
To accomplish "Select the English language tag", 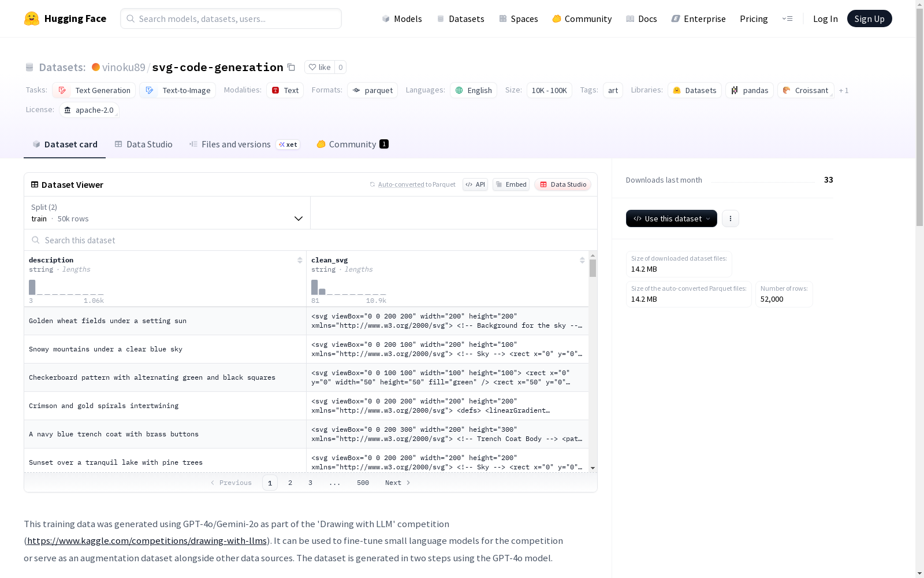I will (474, 90).
